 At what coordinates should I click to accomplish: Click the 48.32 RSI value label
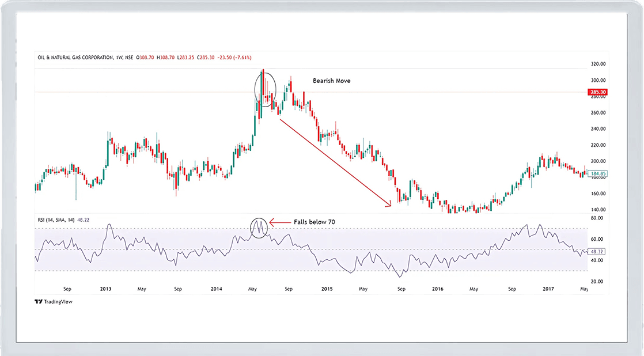(x=596, y=252)
